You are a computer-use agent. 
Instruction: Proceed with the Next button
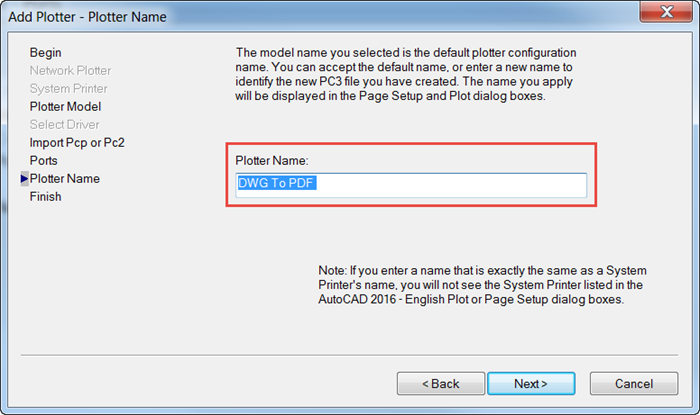[x=531, y=384]
